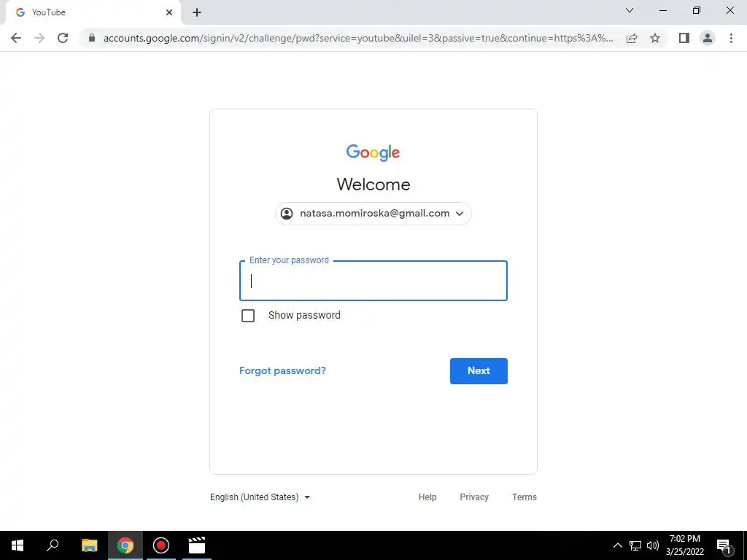Enable the Show password checkbox

click(248, 316)
